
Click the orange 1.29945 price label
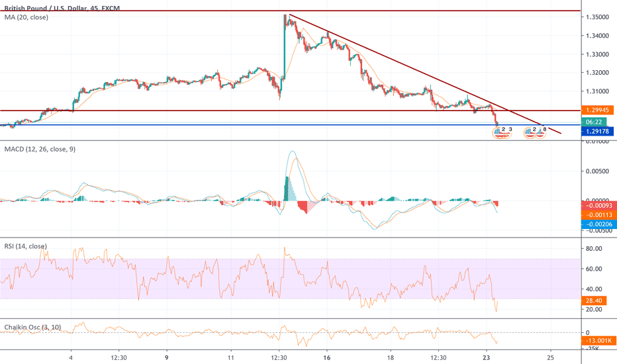598,110
